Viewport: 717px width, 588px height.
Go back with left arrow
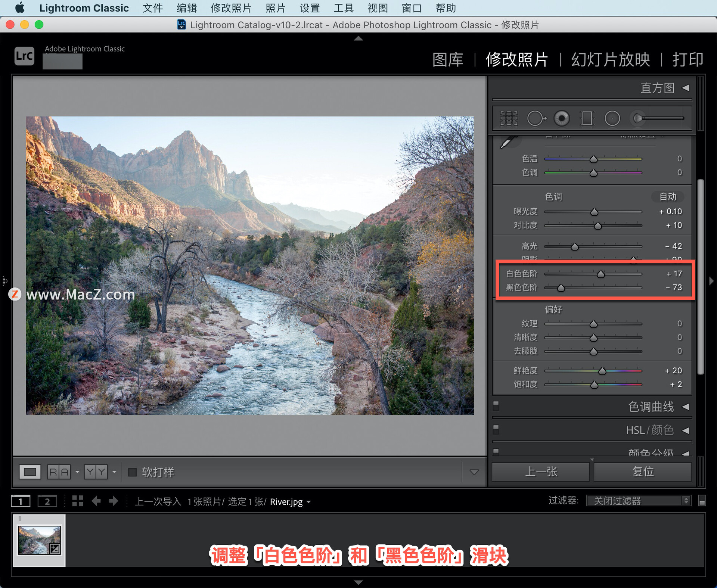96,501
